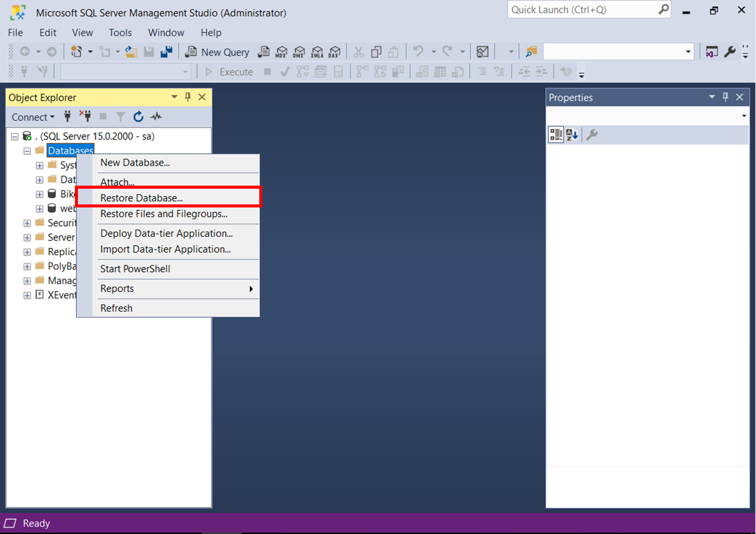Open an Analysis Services DMX query
Viewport: 756px width, 534px height.
299,52
